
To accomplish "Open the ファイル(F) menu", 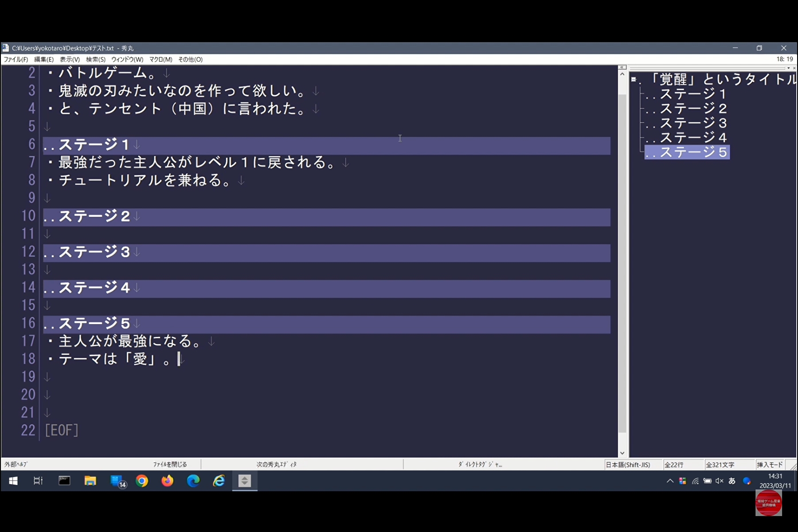I will point(16,59).
